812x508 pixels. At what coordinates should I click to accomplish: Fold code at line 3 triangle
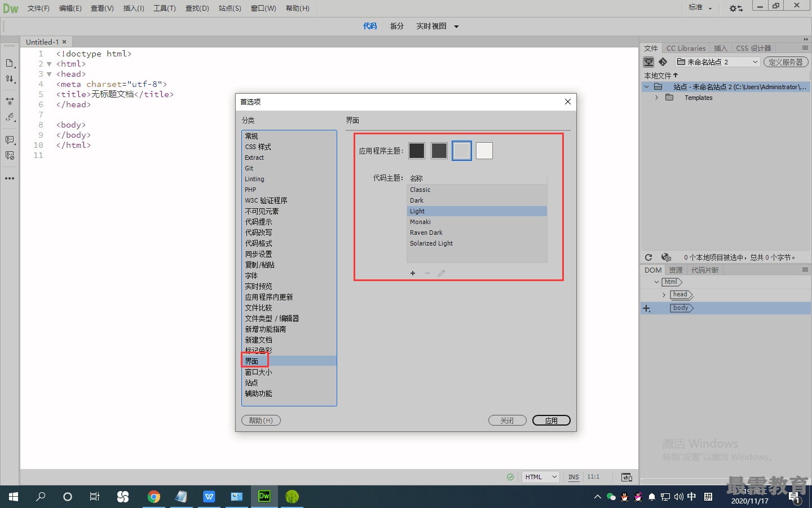click(x=49, y=75)
